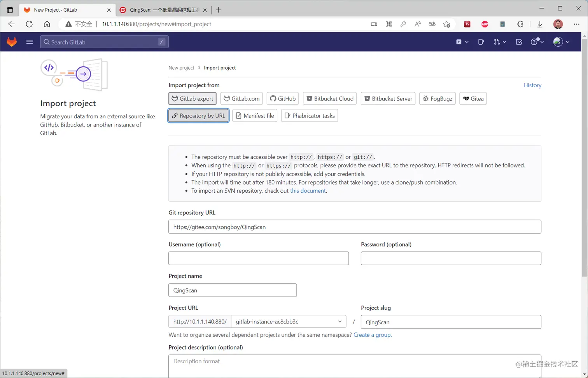The height and width of the screenshot is (378, 588).
Task: Open the Help question mark menu
Action: [537, 42]
